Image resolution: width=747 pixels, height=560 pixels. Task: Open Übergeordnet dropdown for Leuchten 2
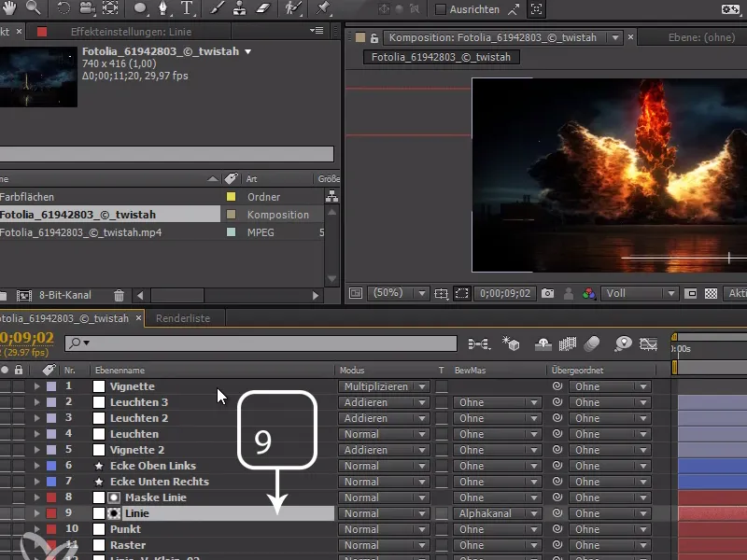[x=610, y=418]
